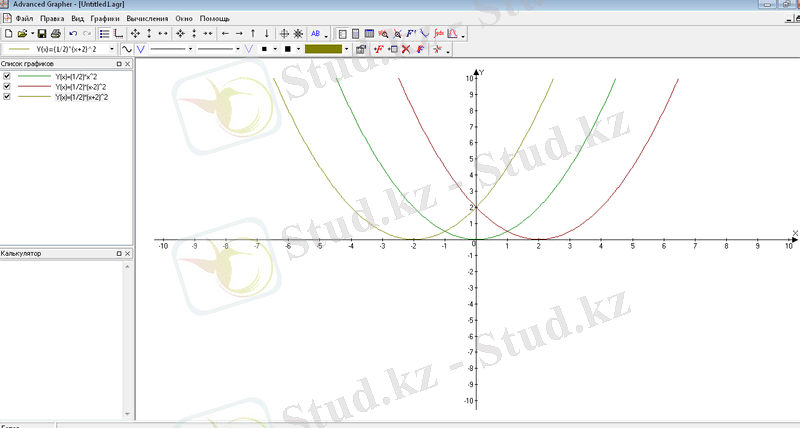The height and width of the screenshot is (428, 800).
Task: Click the Undo arrow icon
Action: coord(73,34)
